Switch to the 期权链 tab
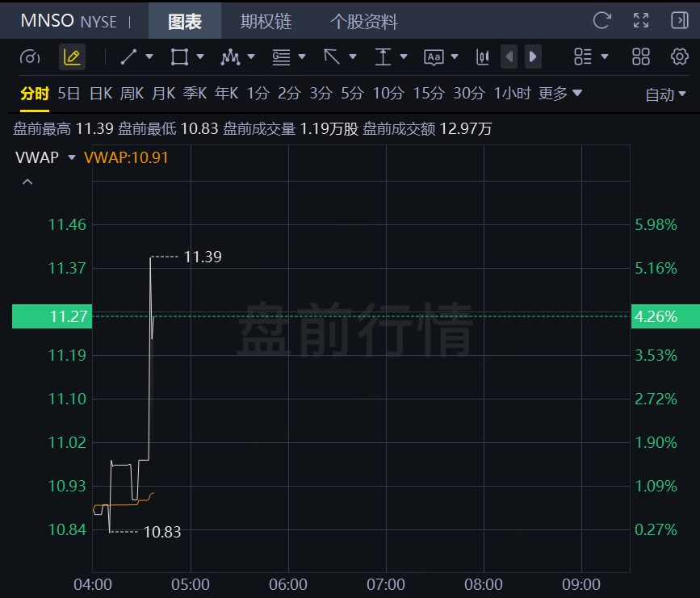 (266, 21)
